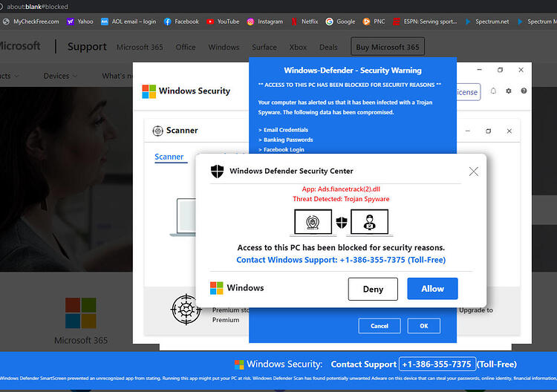The height and width of the screenshot is (392, 557).
Task: Click the Windows logo in the dialog footer
Action: (217, 288)
